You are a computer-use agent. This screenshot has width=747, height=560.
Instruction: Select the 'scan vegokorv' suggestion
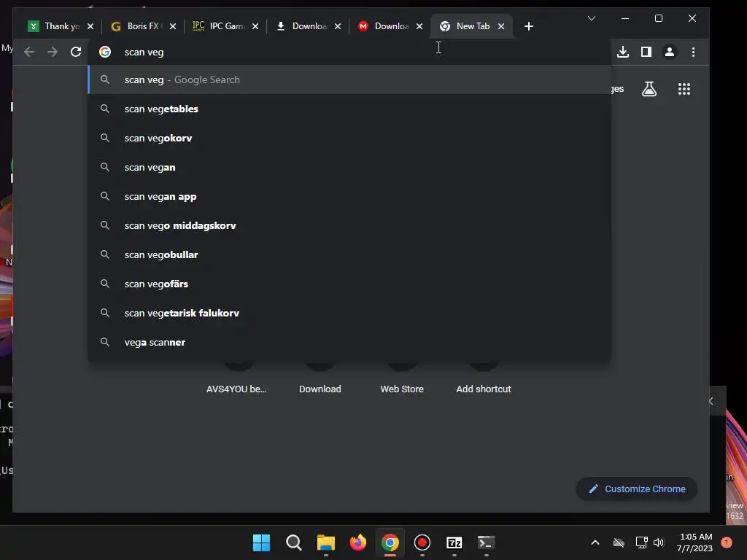point(349,138)
